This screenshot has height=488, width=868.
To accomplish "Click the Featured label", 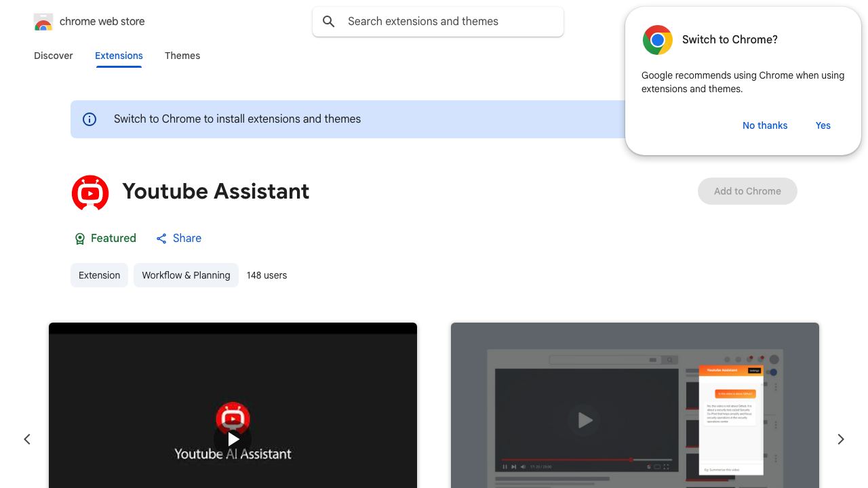I will (113, 239).
